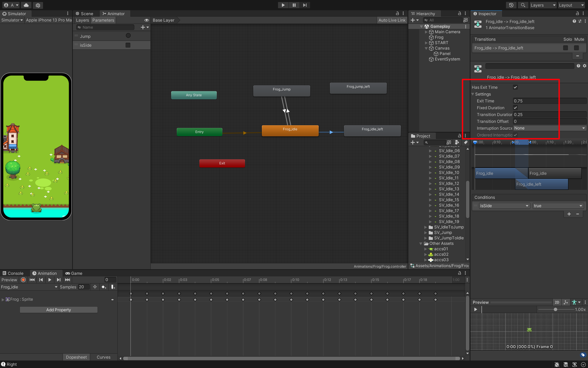The width and height of the screenshot is (588, 368).
Task: Select the EventSystem object in Hierarchy
Action: (x=447, y=59)
